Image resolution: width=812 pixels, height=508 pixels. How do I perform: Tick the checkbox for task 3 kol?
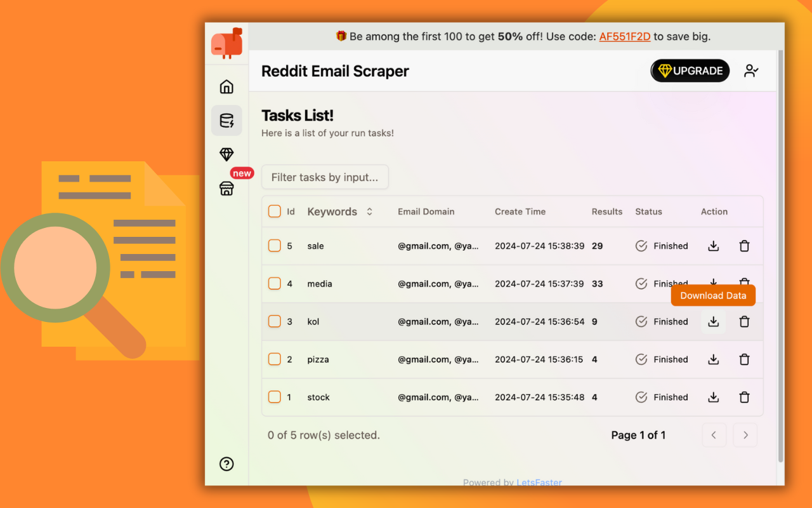click(x=275, y=321)
